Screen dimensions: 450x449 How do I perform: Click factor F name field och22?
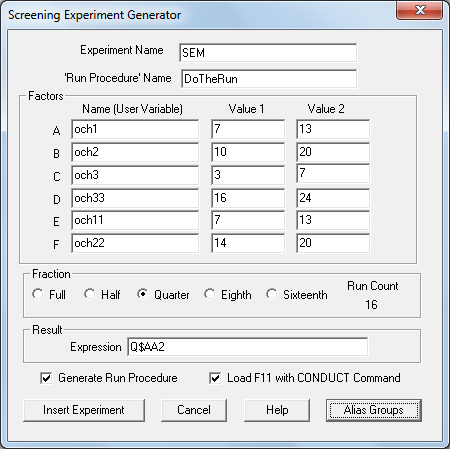135,243
